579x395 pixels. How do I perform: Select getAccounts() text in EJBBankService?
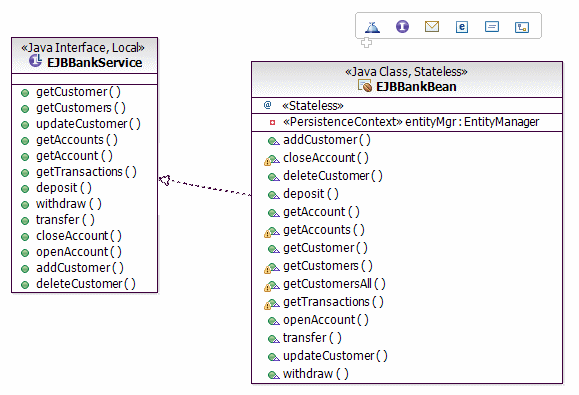click(77, 140)
